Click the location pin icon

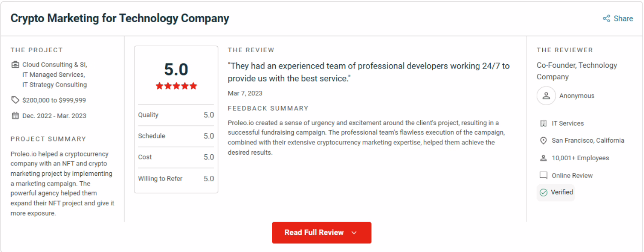pos(543,141)
